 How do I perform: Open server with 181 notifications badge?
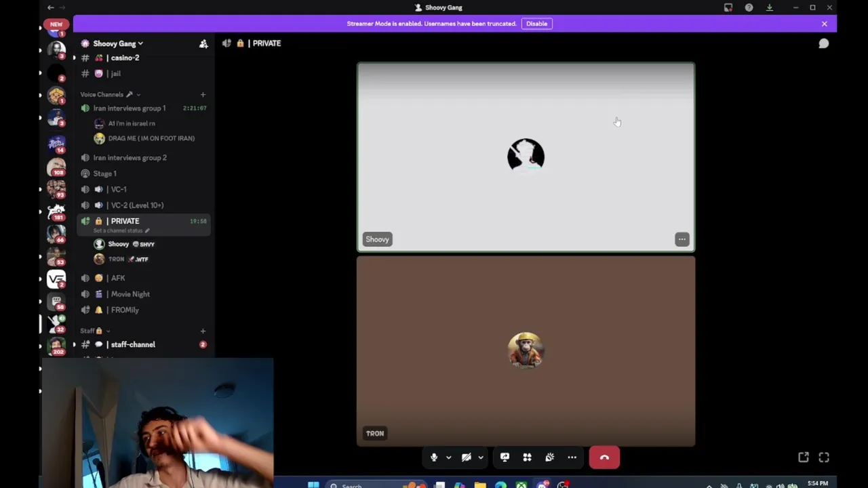(56, 211)
